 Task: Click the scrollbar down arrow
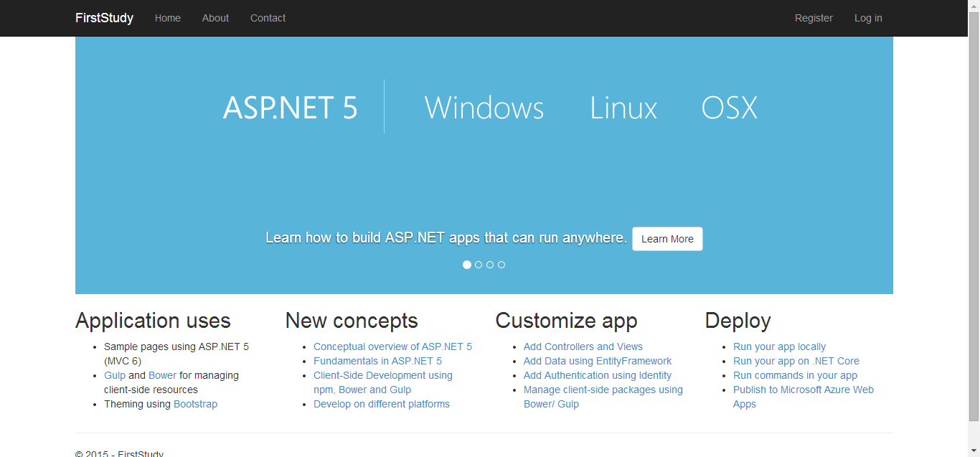coord(974,451)
